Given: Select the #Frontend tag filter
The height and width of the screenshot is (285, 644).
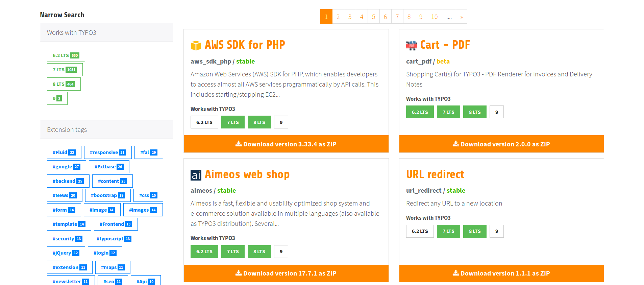Looking at the screenshot, I should 116,224.
